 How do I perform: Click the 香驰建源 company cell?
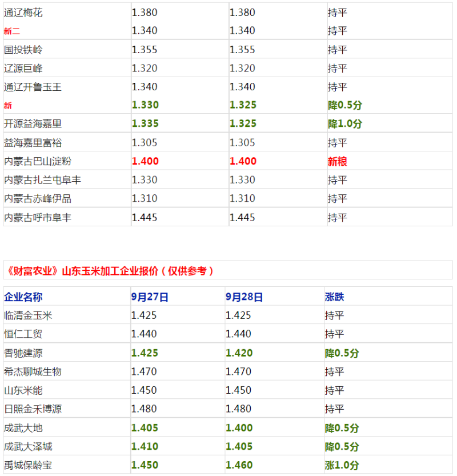point(23,353)
